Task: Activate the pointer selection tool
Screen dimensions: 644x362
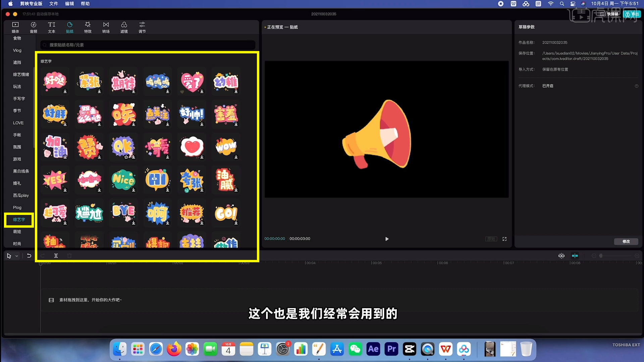Action: 9,256
